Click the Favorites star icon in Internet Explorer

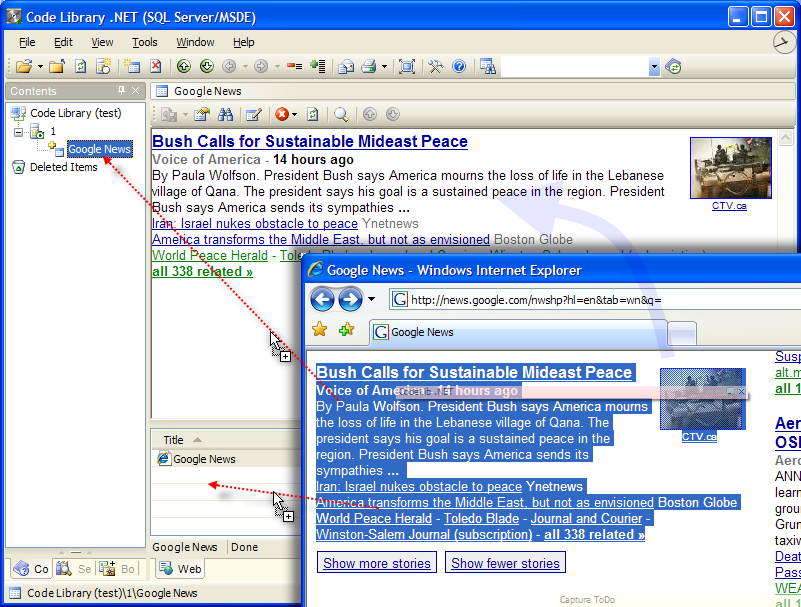click(x=320, y=330)
